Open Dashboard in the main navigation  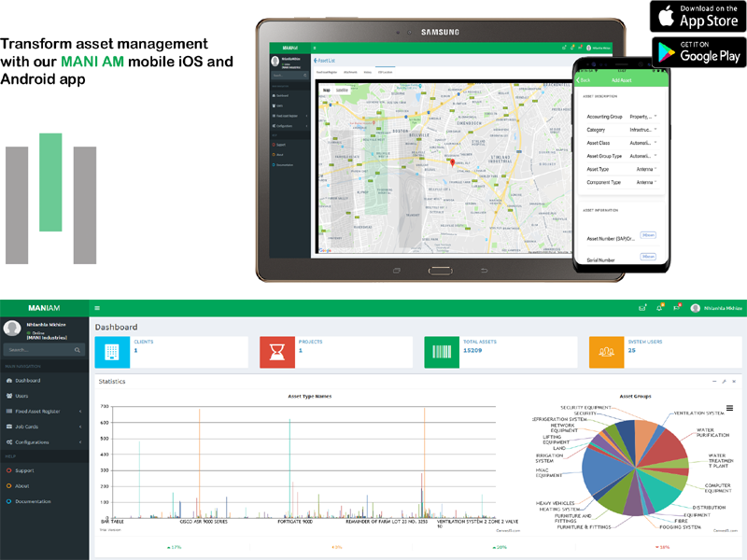click(27, 381)
